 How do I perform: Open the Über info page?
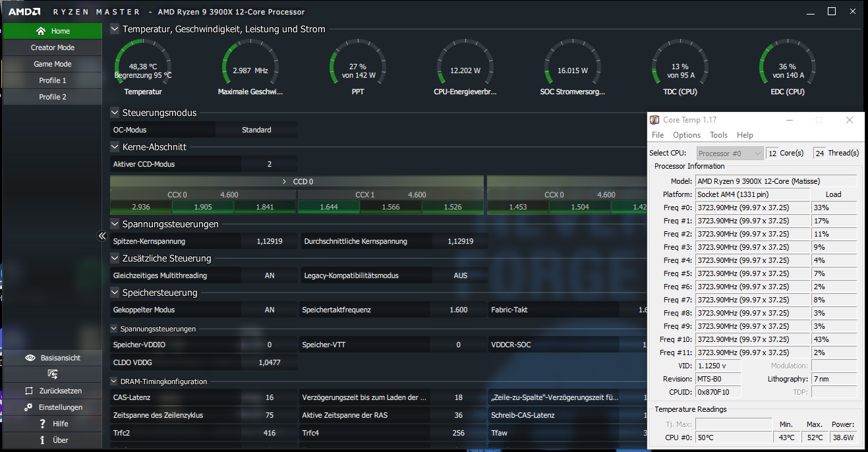53,440
